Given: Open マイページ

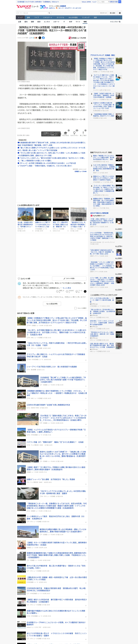Looking at the screenshot, I should point(103,13).
